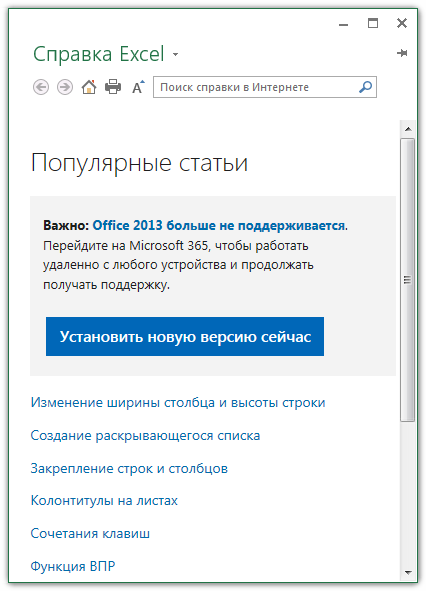
Task: Click the Установить новую версию сейчас button
Action: pyautogui.click(x=185, y=336)
